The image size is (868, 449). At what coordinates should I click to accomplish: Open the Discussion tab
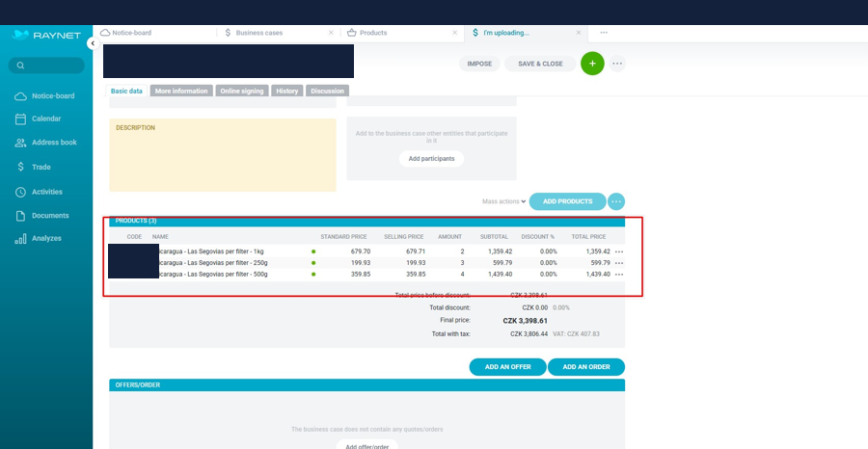click(x=327, y=91)
